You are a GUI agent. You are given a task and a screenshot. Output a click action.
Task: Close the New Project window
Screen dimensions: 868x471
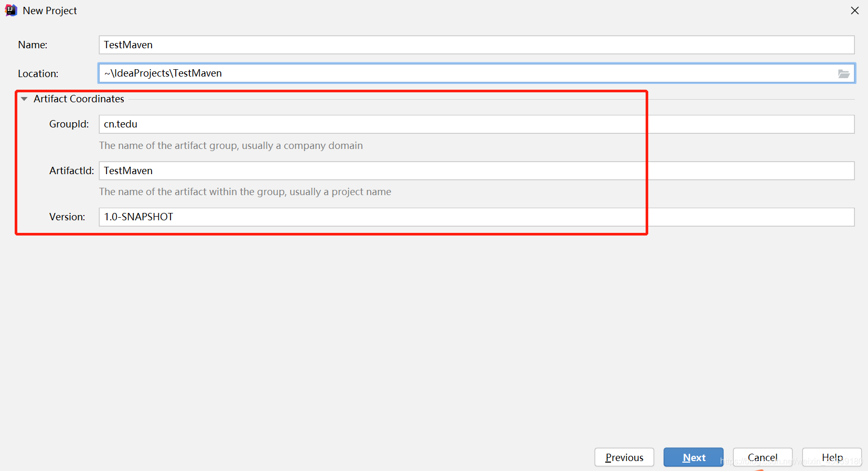click(x=854, y=10)
